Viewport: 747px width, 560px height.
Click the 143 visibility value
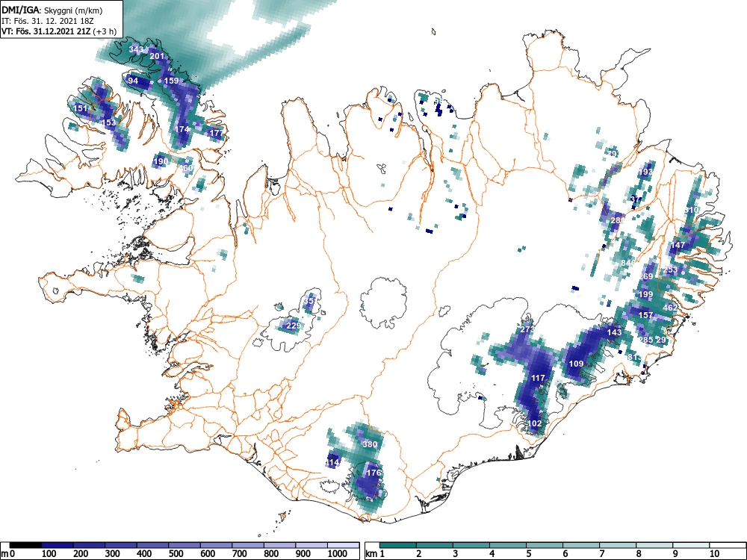pyautogui.click(x=615, y=332)
